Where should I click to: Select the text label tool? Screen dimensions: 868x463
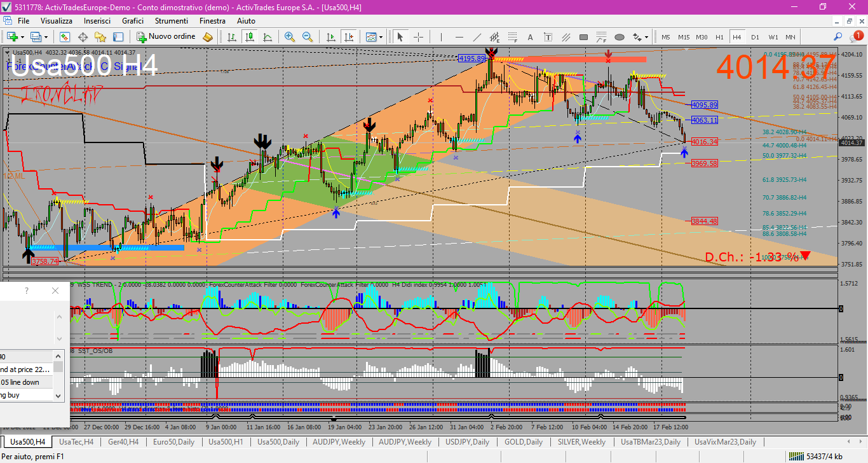coord(548,37)
